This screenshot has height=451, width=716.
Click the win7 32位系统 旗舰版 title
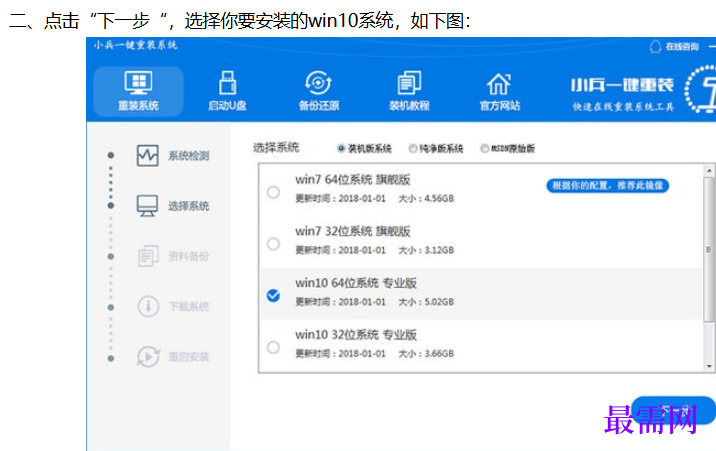point(353,231)
